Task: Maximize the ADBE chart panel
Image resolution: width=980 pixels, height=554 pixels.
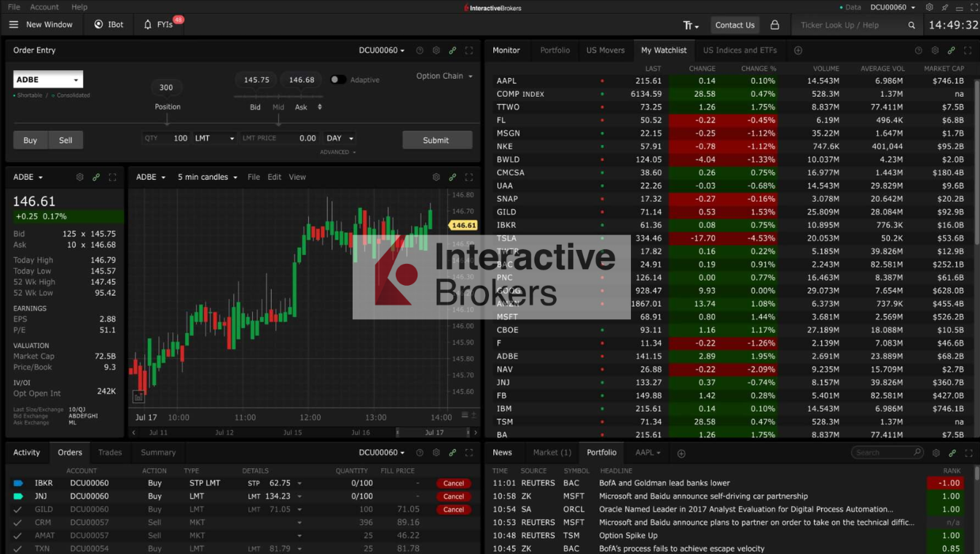Action: 469,177
